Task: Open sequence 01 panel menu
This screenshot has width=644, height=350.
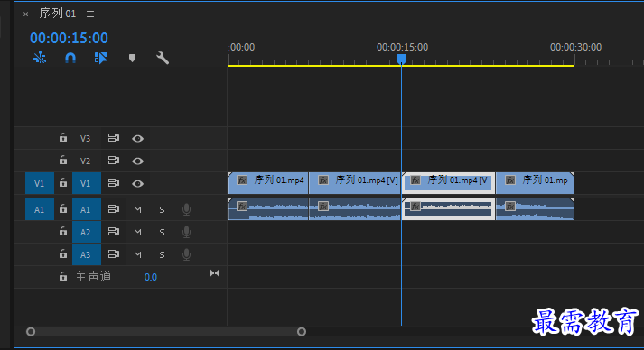Action: pos(90,14)
